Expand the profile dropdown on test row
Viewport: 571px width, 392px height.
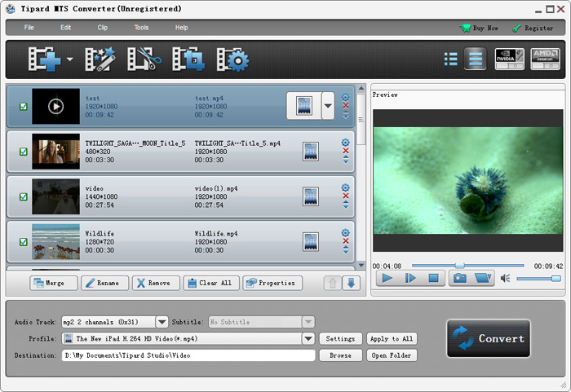click(328, 106)
